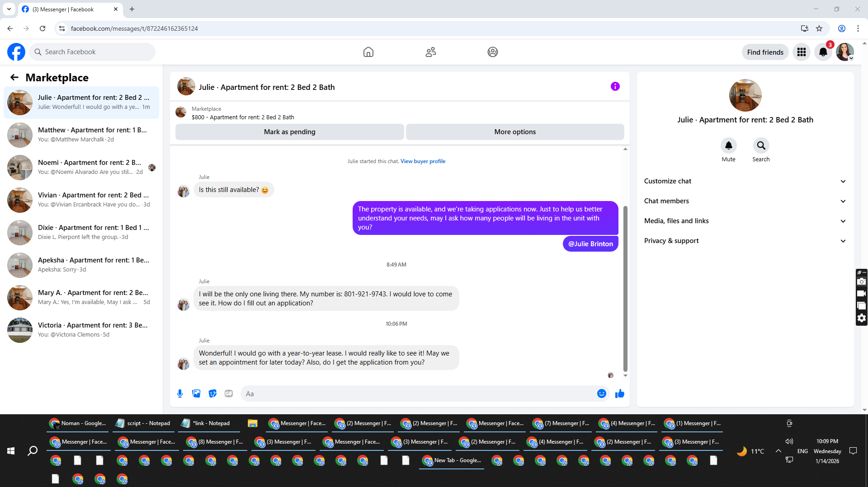Viewport: 868px width, 487px height.
Task: Expand Privacy & support section
Action: click(x=745, y=241)
